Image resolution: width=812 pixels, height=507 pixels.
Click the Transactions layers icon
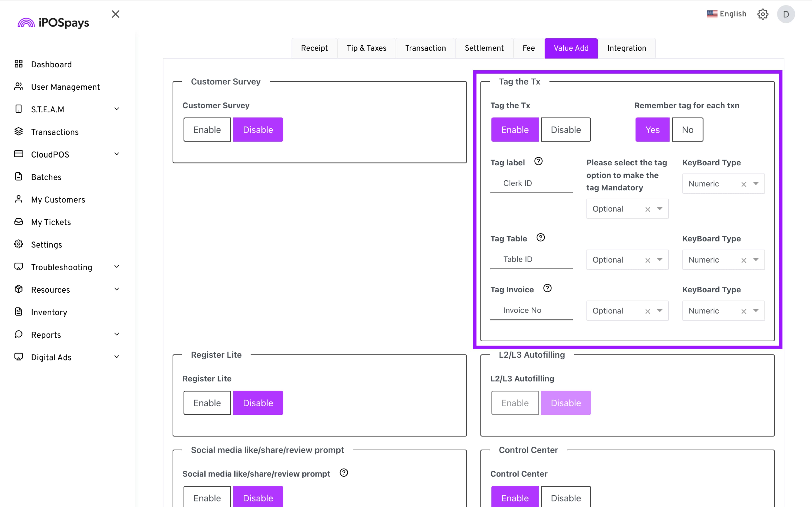pyautogui.click(x=18, y=131)
